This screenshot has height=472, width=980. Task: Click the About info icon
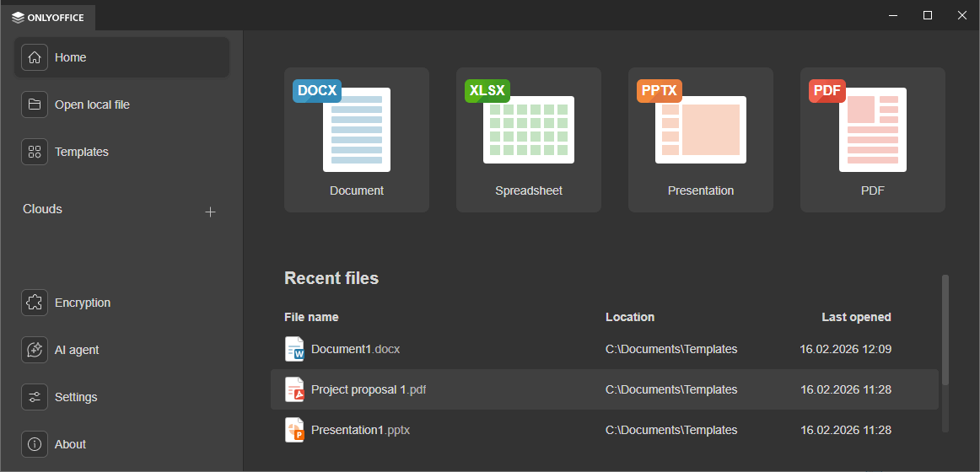tap(35, 444)
